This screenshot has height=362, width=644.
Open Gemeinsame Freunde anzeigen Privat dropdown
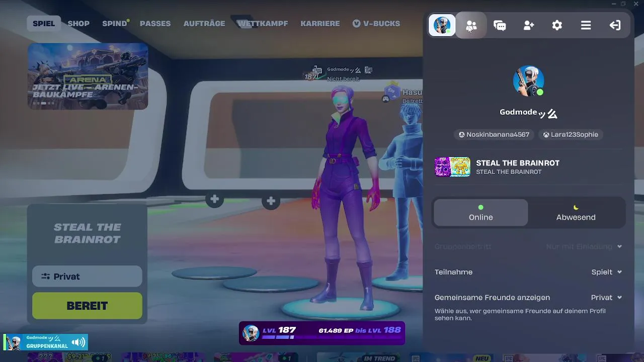(x=606, y=298)
